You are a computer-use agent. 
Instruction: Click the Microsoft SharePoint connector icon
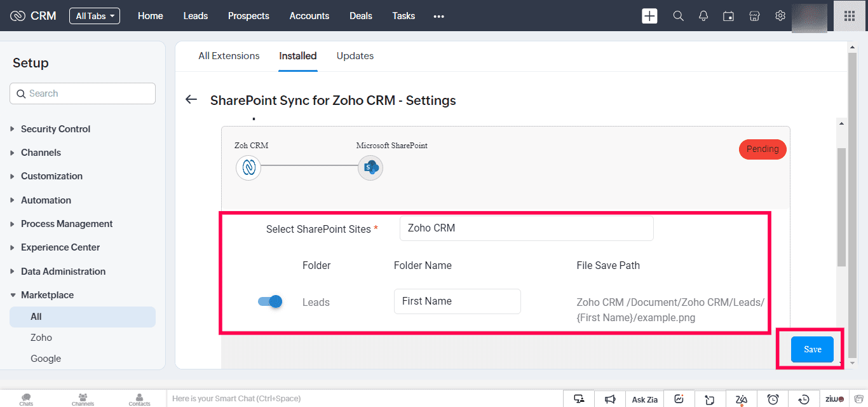click(370, 168)
